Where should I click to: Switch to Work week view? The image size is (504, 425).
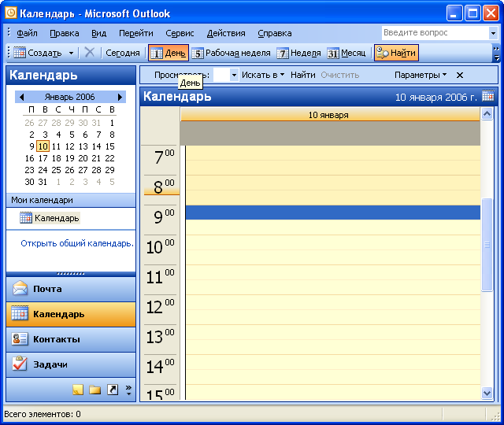point(231,53)
